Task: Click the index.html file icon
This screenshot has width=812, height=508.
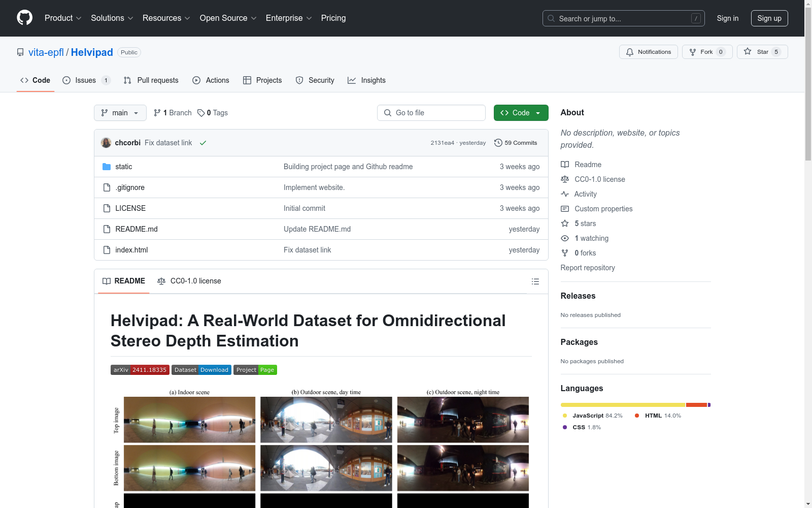Action: tap(107, 250)
